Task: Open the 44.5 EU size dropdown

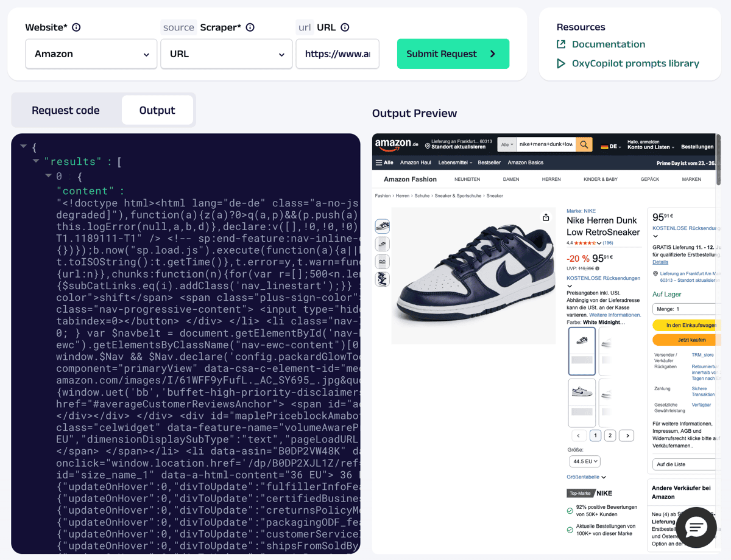Action: tap(585, 461)
